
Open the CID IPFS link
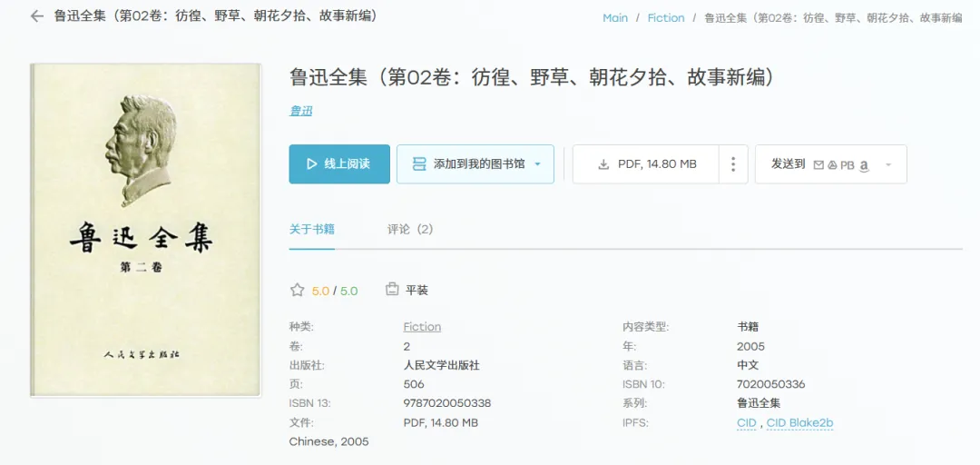point(746,423)
